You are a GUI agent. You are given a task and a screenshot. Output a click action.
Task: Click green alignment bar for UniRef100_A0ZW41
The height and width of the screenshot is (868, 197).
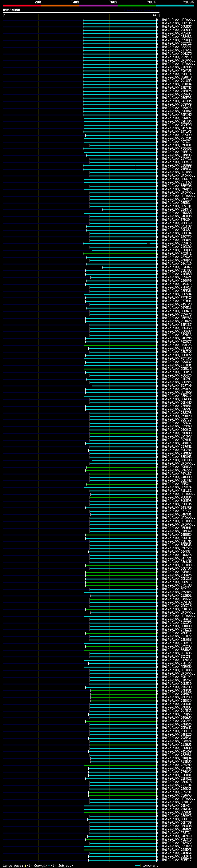[x=121, y=253]
